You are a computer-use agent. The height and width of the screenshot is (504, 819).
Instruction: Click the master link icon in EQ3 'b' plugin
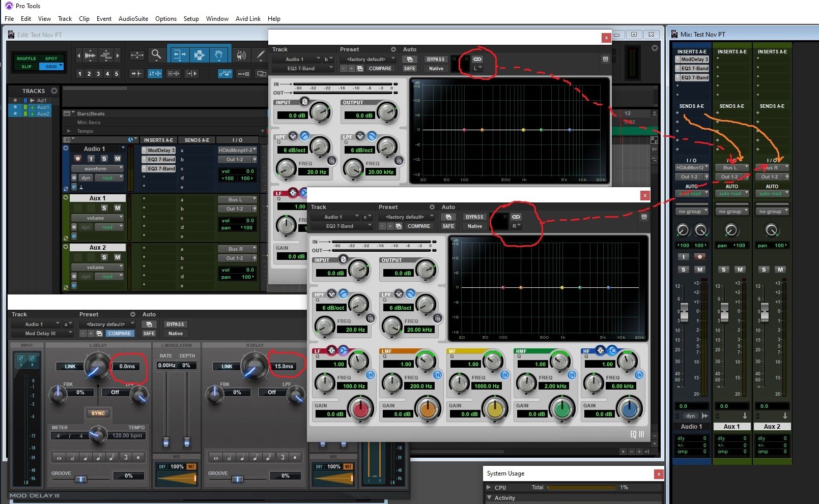477,60
